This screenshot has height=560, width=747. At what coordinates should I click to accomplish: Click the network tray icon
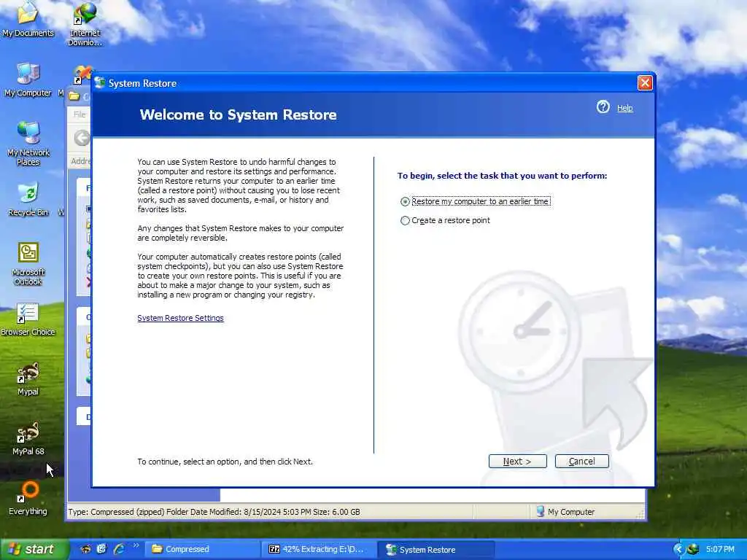[x=693, y=549]
